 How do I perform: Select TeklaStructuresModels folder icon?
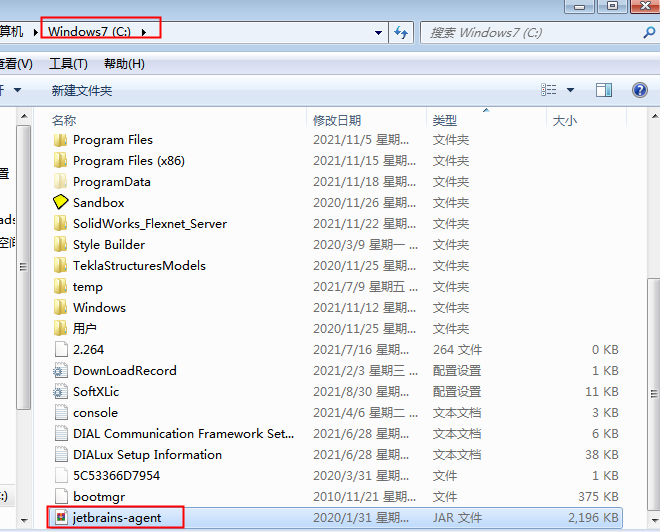[x=61, y=266]
